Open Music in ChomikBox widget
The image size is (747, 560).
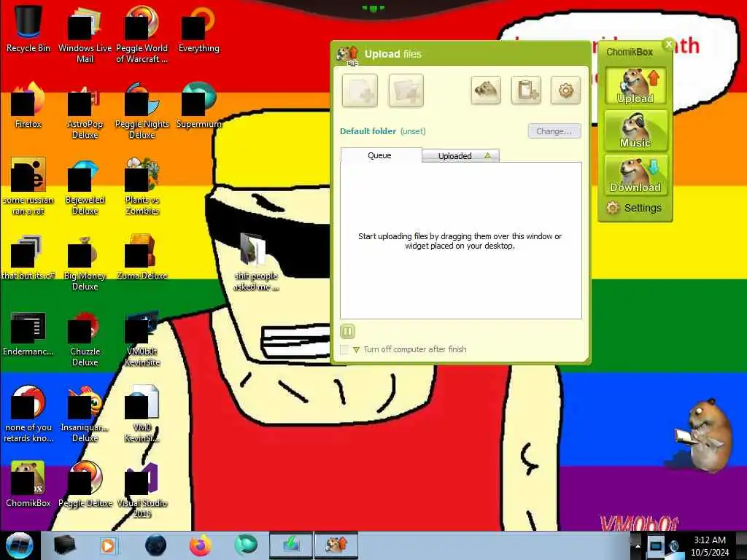pyautogui.click(x=635, y=130)
